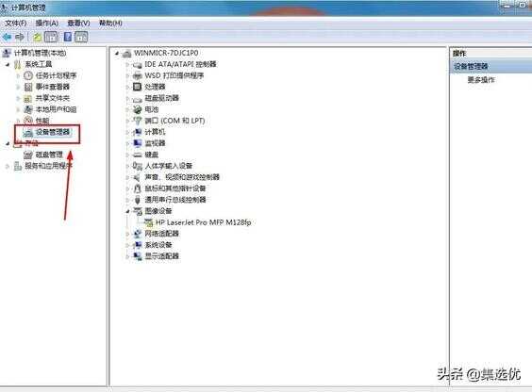Click the Forward arrow toolbar icon

[x=20, y=37]
